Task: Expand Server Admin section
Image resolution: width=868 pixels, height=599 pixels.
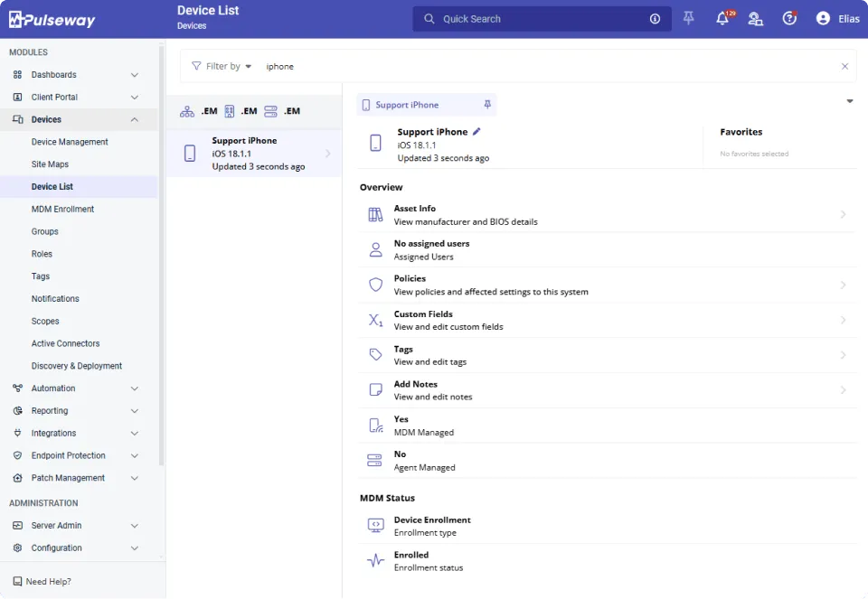Action: click(135, 526)
